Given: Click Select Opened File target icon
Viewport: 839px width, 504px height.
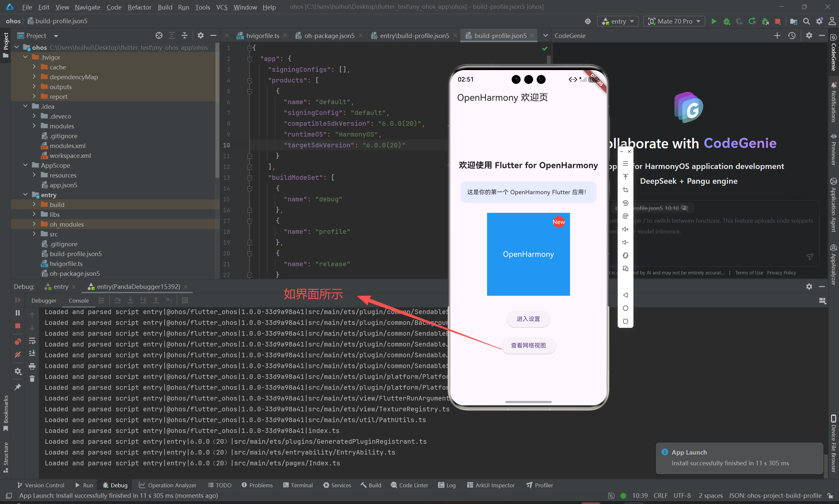Looking at the screenshot, I should click(x=159, y=36).
